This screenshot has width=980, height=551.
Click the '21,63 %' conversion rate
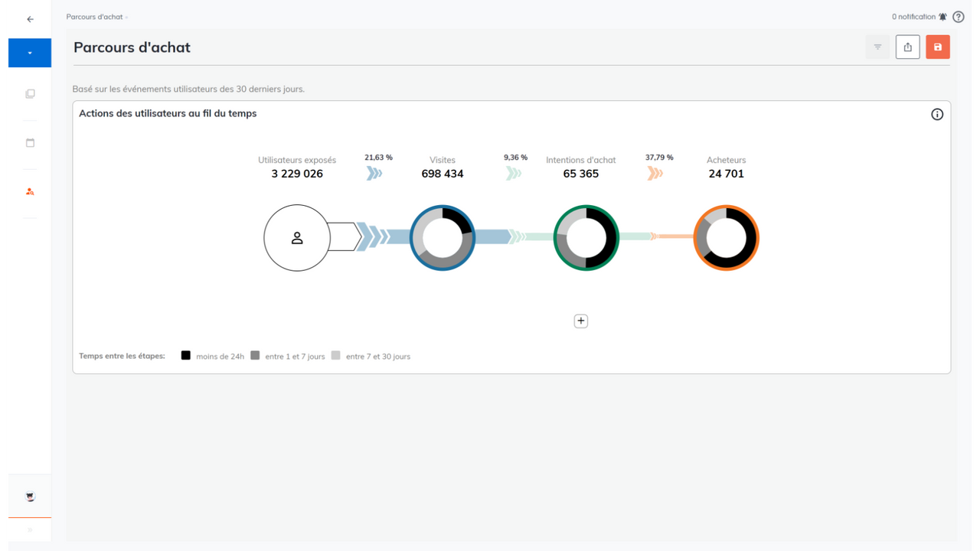tap(378, 158)
